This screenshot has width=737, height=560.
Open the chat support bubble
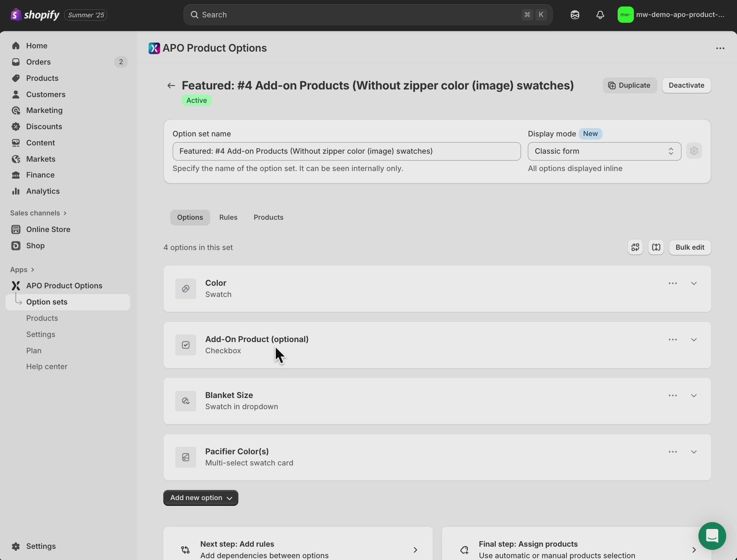712,536
